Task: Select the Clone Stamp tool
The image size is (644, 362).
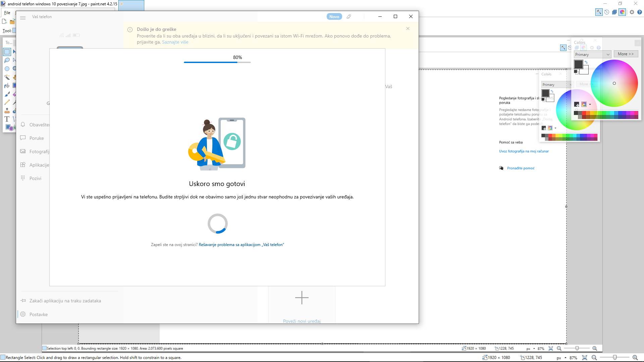Action: point(7,110)
